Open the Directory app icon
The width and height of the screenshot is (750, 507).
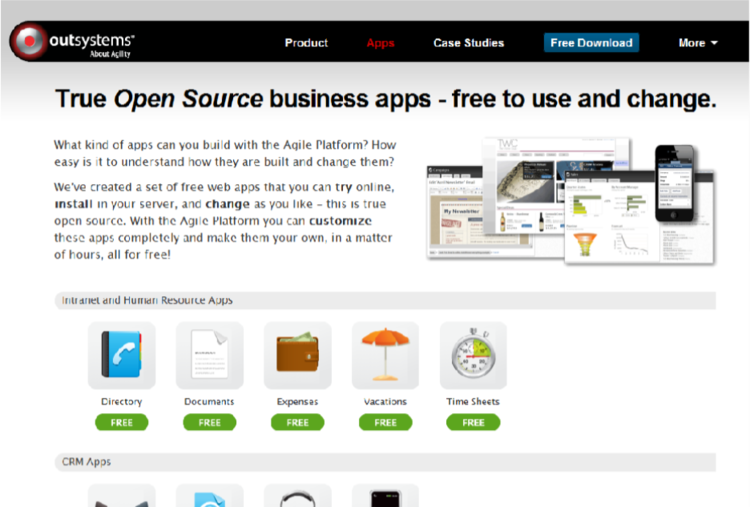point(121,355)
